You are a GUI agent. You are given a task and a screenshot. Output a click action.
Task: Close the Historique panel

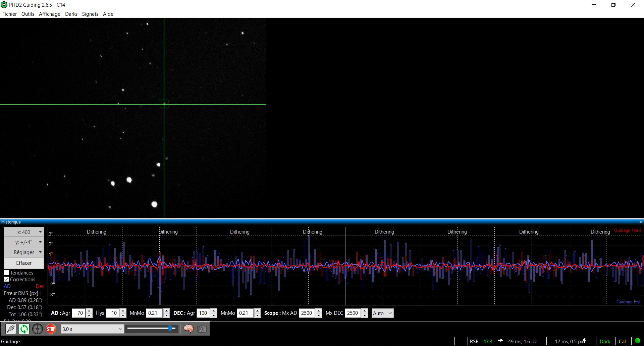640,222
